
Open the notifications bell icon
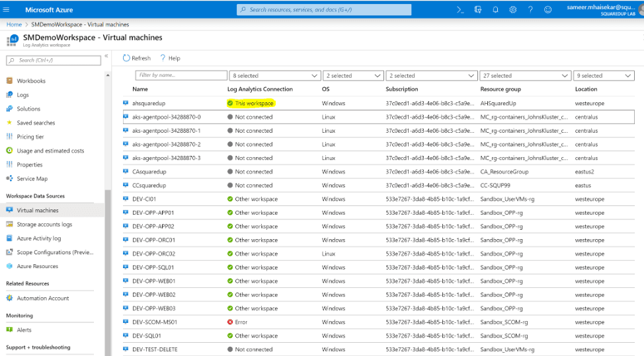pyautogui.click(x=495, y=10)
